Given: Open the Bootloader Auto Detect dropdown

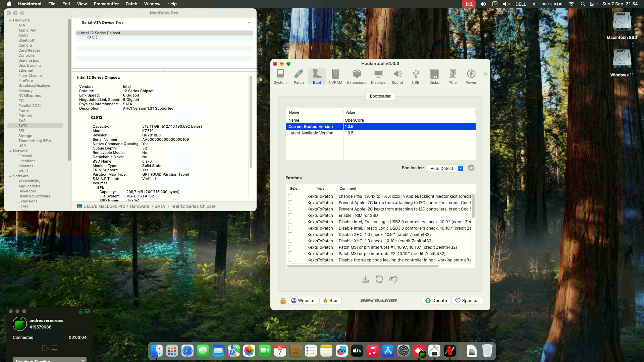Looking at the screenshot, I should [x=445, y=168].
